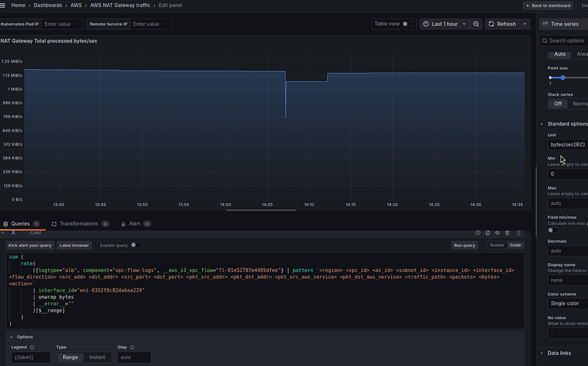Screen dimensions: 588x366
Task: Duplicate query A
Action: pos(487,233)
